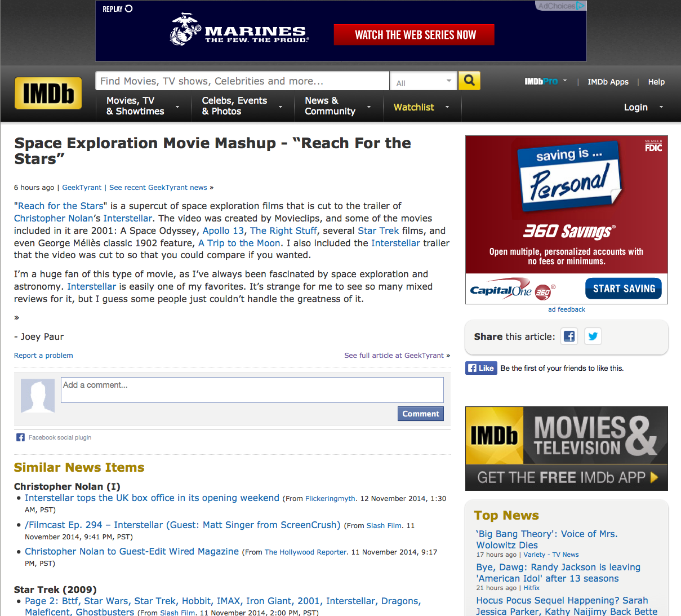681x616 pixels.
Task: Open the Help link
Action: [656, 82]
